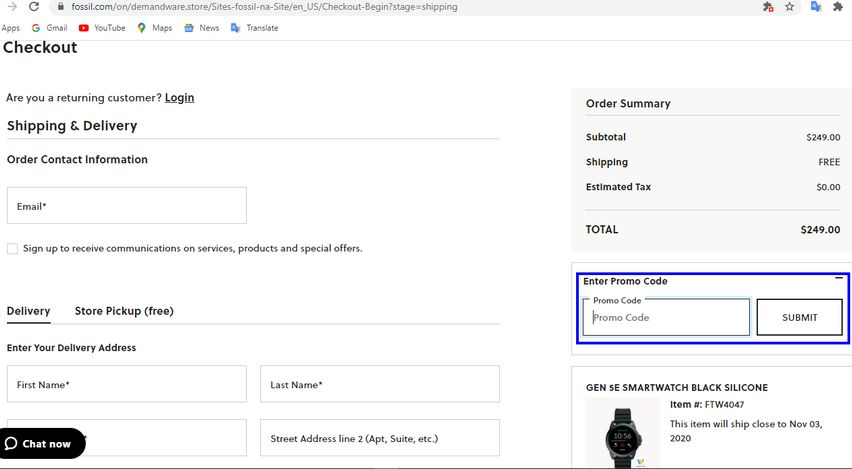Click the Item # FTW4047 text
Viewport: 852px width, 469px height.
tap(707, 404)
